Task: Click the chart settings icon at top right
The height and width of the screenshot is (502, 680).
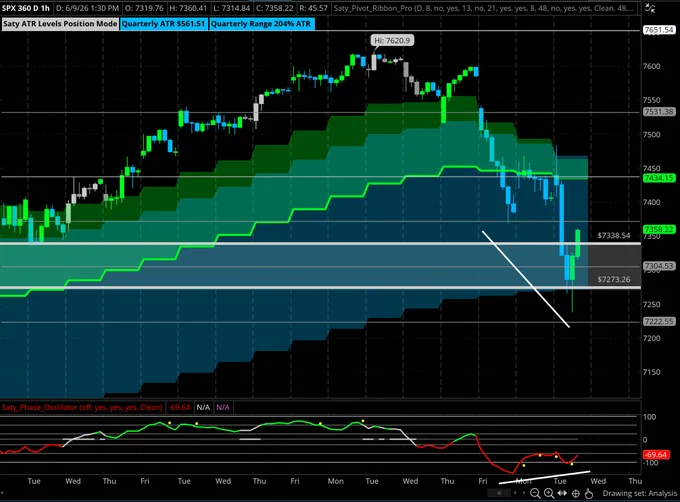Action: pyautogui.click(x=650, y=7)
